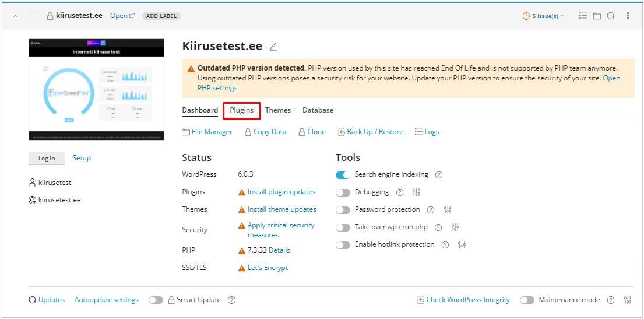644x319 pixels.
Task: Open the Setup link
Action: [x=82, y=158]
